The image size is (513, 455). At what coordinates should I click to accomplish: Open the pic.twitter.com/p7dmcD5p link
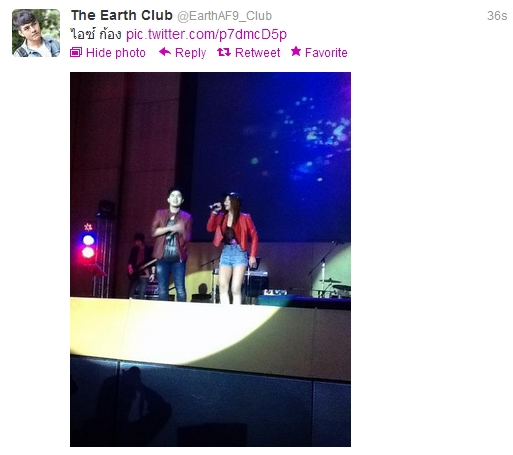click(x=206, y=34)
